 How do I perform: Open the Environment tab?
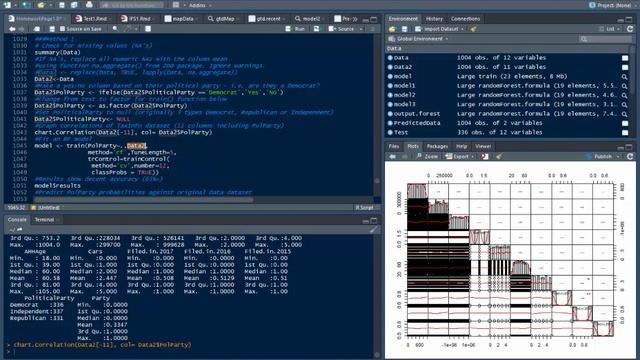(x=403, y=19)
